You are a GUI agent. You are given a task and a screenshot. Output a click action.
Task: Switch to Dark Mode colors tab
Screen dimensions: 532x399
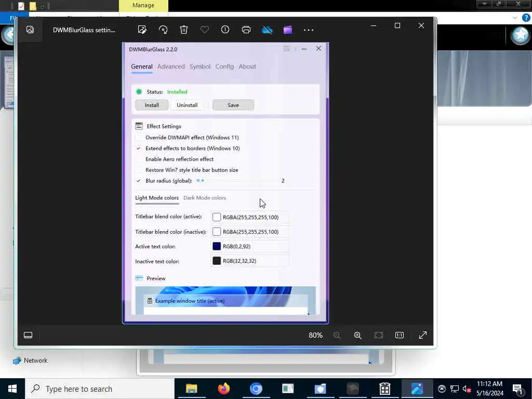tap(205, 198)
